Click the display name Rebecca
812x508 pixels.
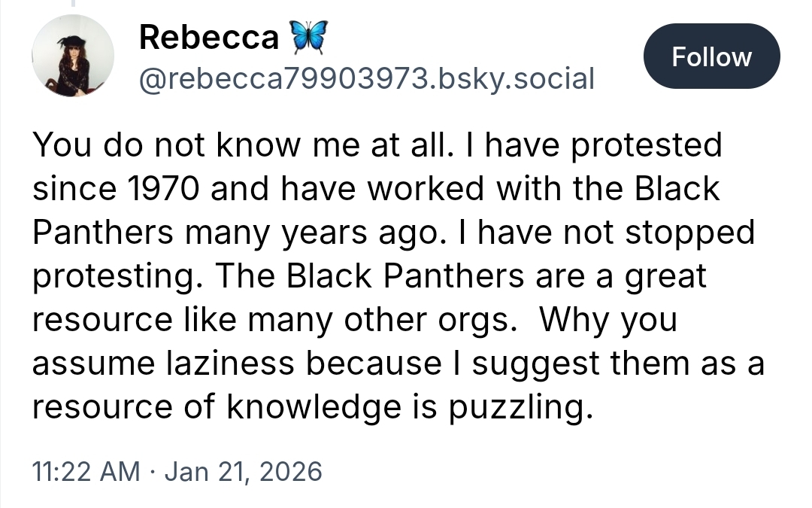(208, 38)
